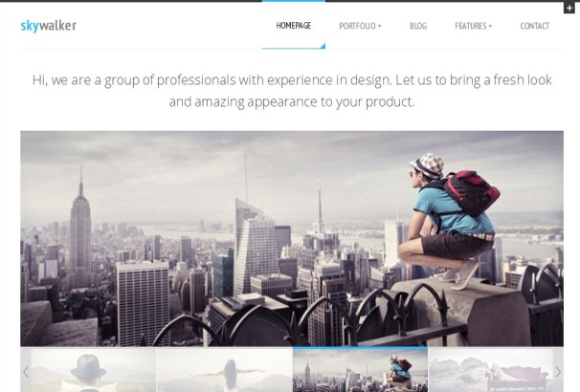Click the previous slide arrow

[x=26, y=372]
